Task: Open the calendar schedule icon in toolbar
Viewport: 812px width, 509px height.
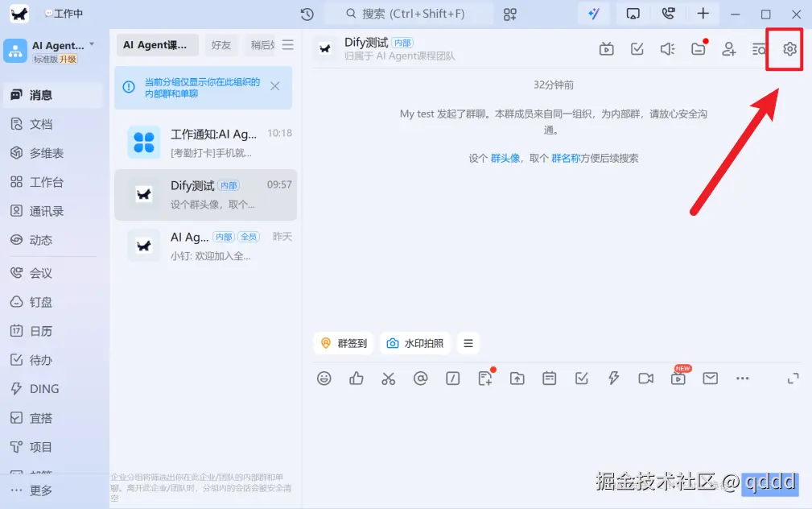Action: (549, 379)
